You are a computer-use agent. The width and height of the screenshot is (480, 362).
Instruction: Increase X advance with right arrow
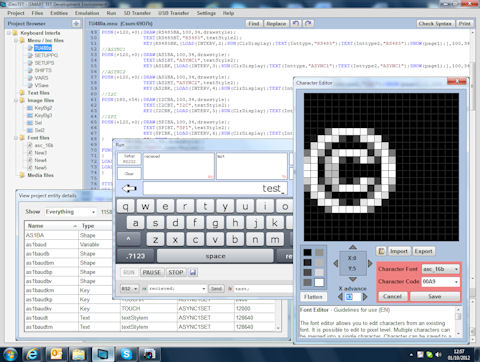tap(365, 297)
